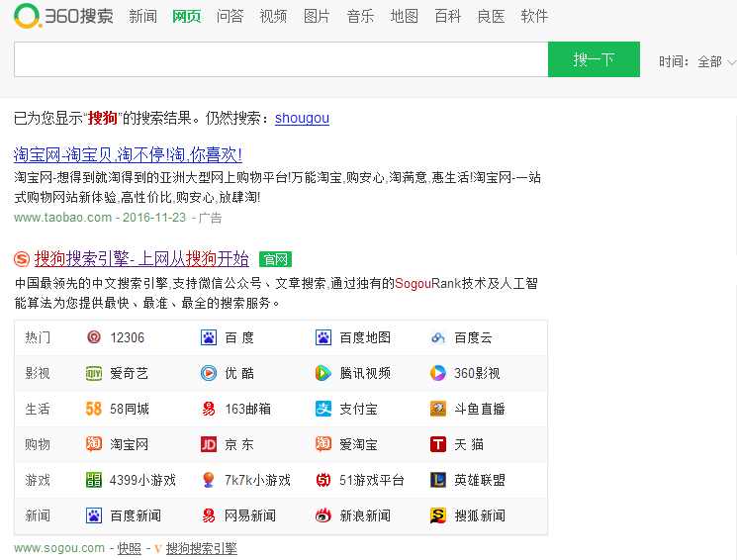This screenshot has height=560, width=737.
Task: Click the Sogou logo beside result title
Action: pyautogui.click(x=22, y=259)
